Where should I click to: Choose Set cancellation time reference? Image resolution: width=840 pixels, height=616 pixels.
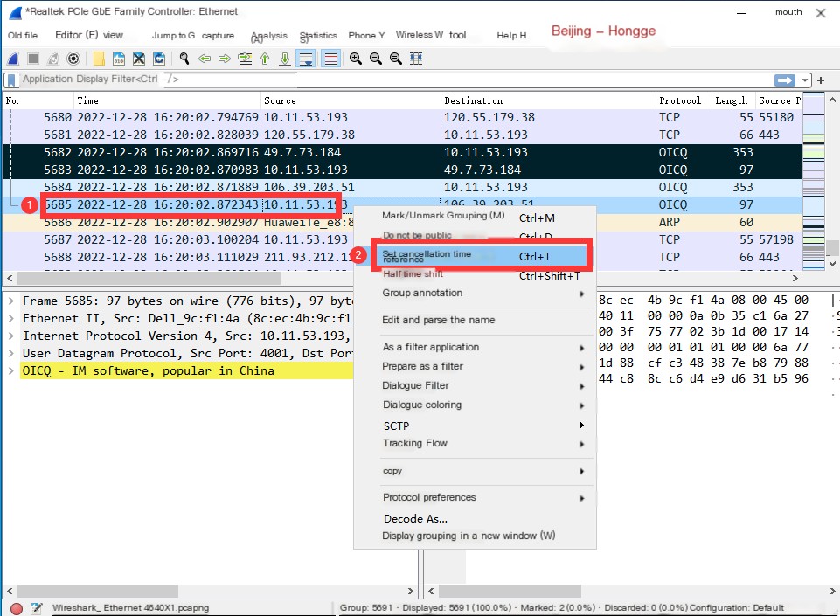[x=482, y=256]
